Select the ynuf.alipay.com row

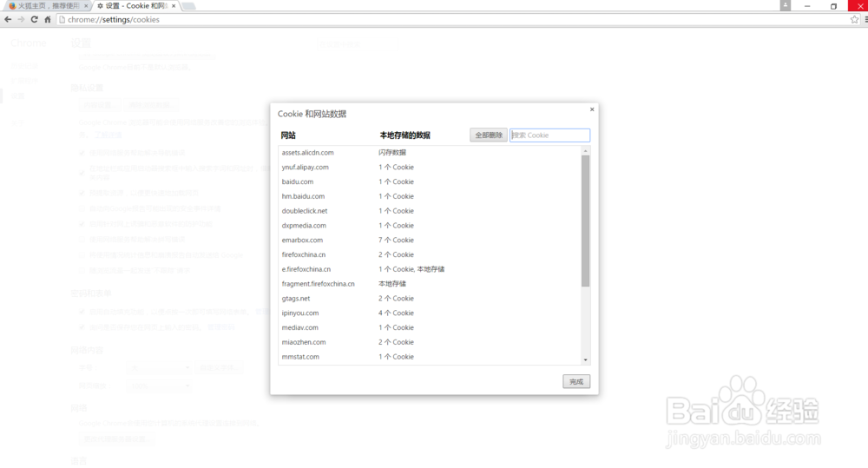[430, 167]
